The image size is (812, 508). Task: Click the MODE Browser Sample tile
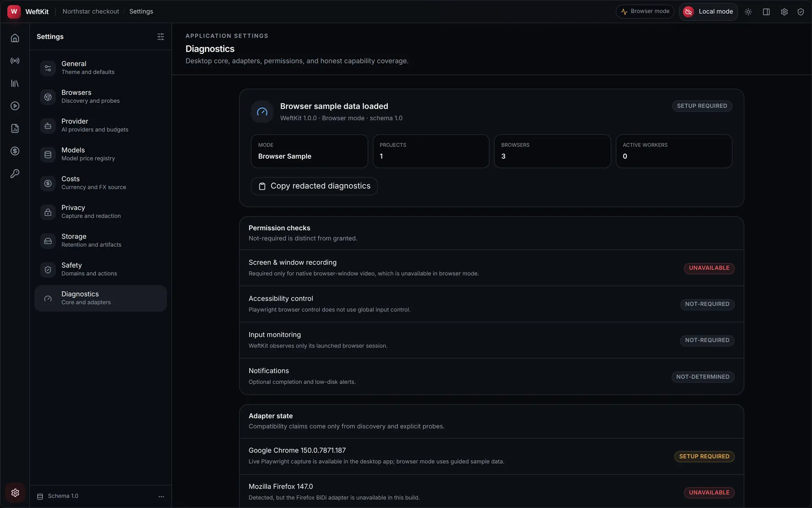point(309,151)
